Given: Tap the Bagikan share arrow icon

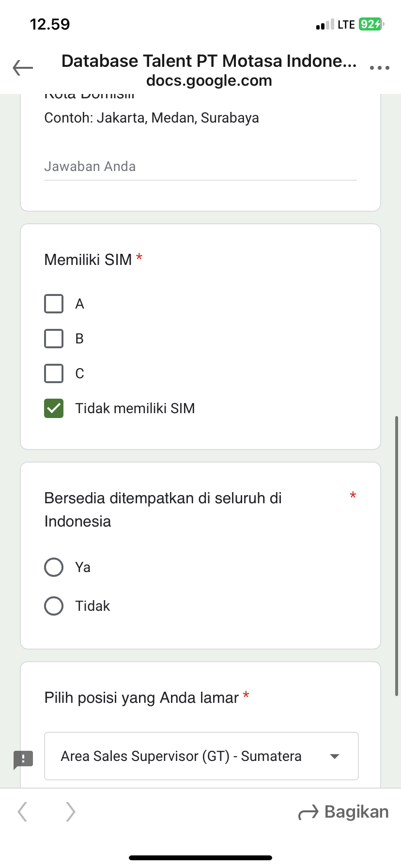Looking at the screenshot, I should [x=308, y=812].
